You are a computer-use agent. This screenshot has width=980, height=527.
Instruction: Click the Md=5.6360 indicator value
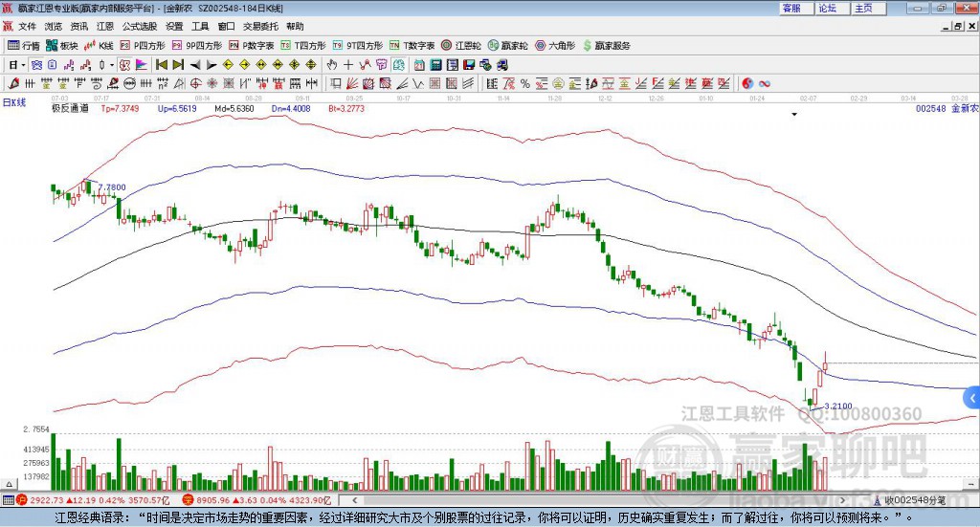point(234,109)
